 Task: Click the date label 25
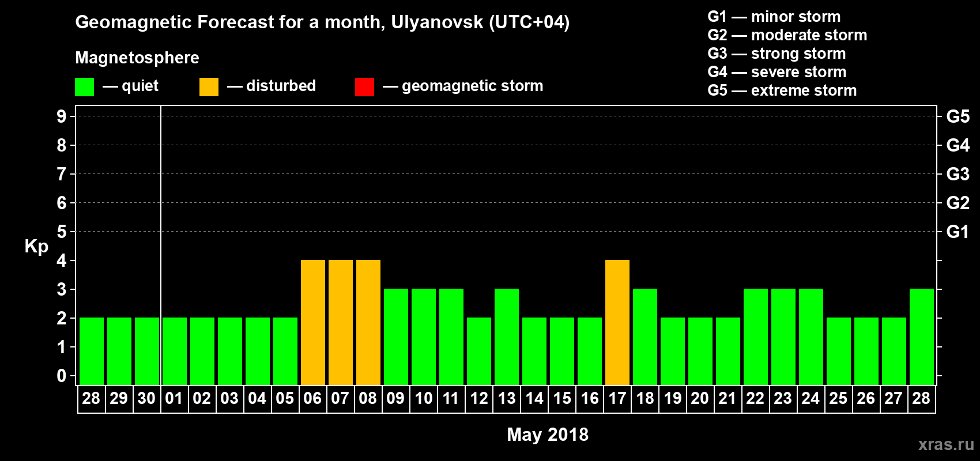pos(838,399)
